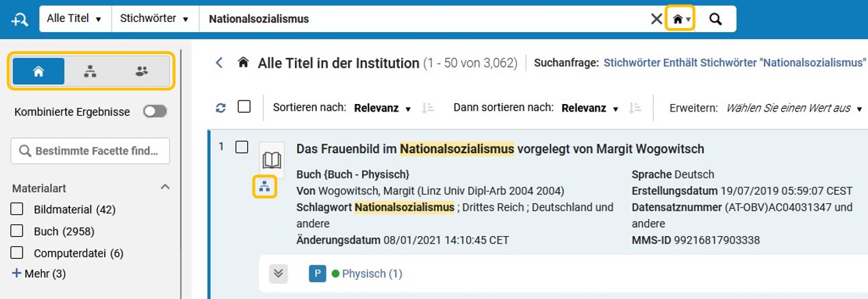Open the Stichwörter search-field dropdown

pos(155,19)
